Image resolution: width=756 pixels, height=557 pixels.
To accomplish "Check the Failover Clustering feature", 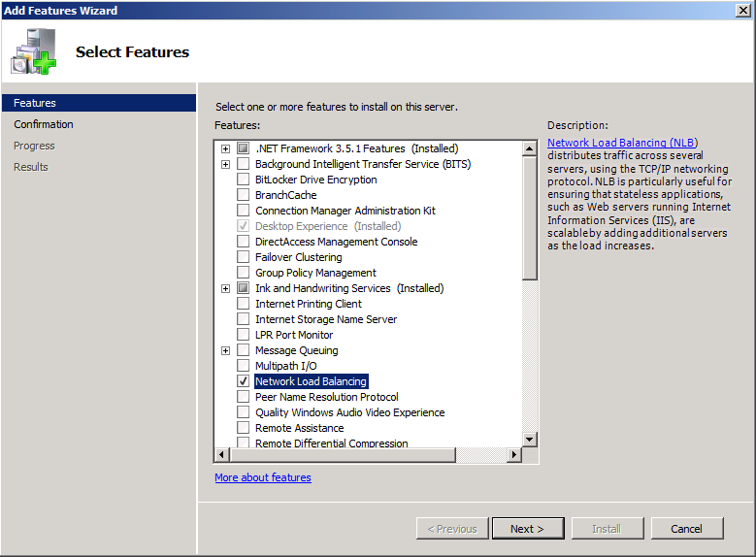I will click(x=244, y=257).
